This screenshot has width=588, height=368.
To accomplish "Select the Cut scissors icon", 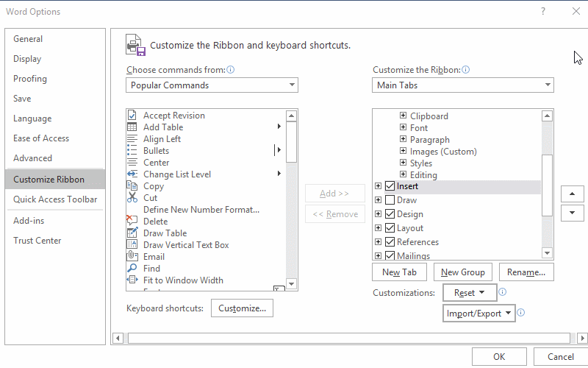I will click(x=132, y=197).
